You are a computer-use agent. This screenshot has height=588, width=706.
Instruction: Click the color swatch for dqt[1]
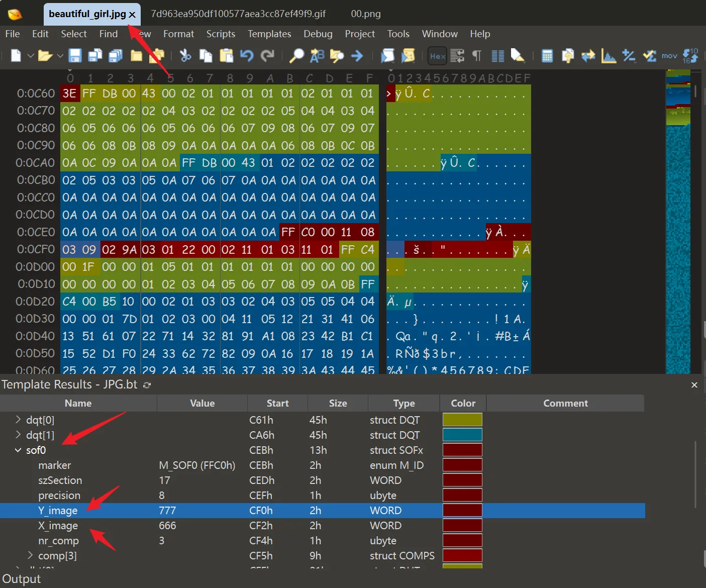462,435
